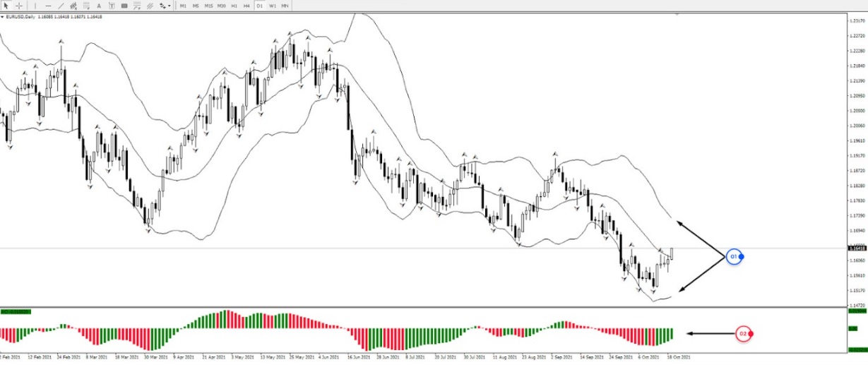
Task: Choose the Text Label 'T' tool
Action: [x=112, y=6]
